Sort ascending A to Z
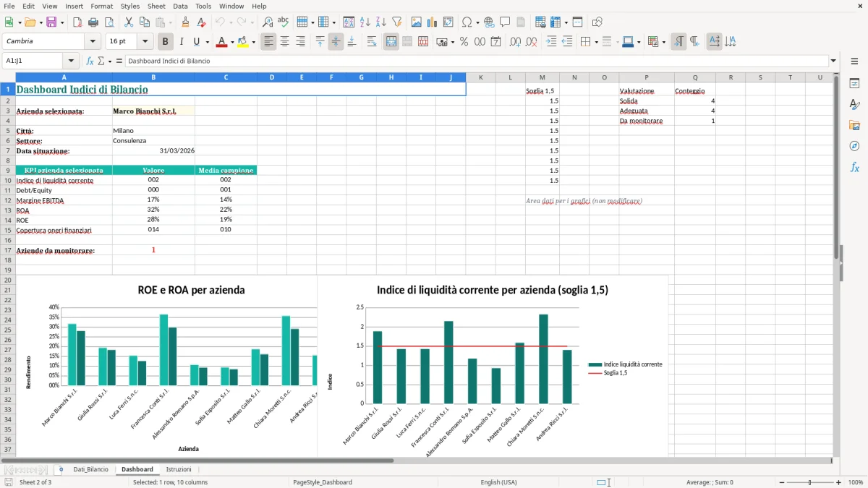This screenshot has height=488, width=868. (x=365, y=22)
